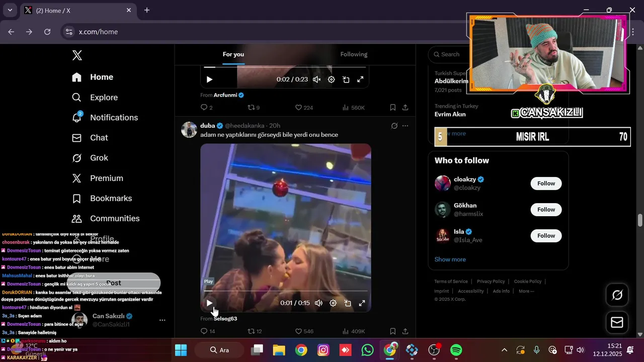
Task: Bookmark duba's video post
Action: 393,331
